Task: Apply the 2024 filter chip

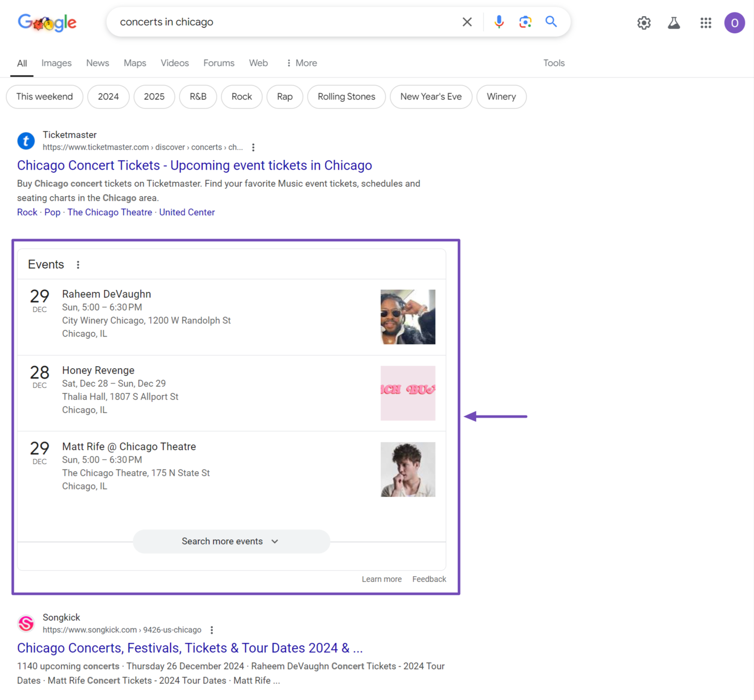Action: 108,97
